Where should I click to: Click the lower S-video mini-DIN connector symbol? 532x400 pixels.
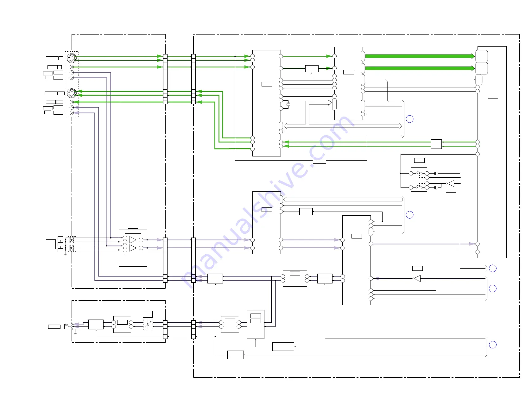click(72, 93)
